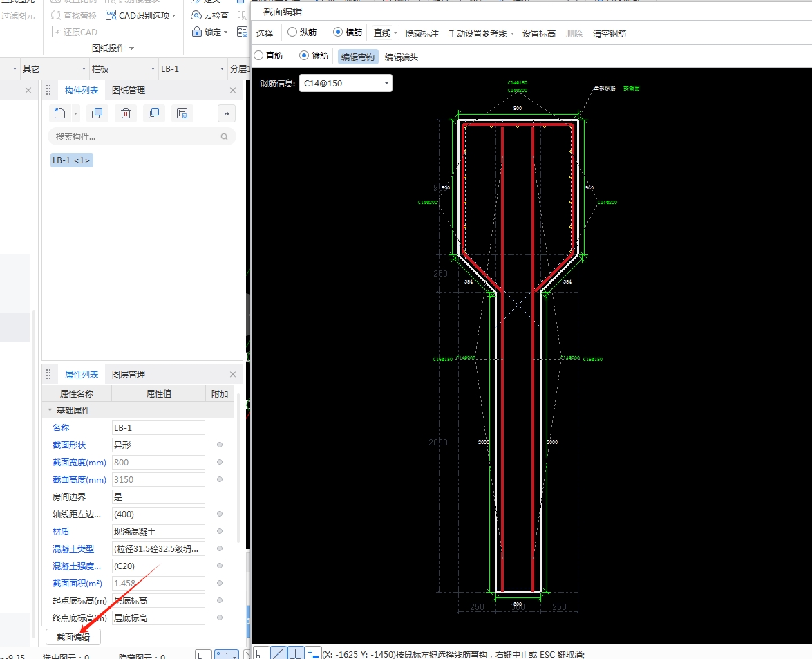This screenshot has width=812, height=659.
Task: Toggle attach option for 混凝土类型 row
Action: [220, 548]
